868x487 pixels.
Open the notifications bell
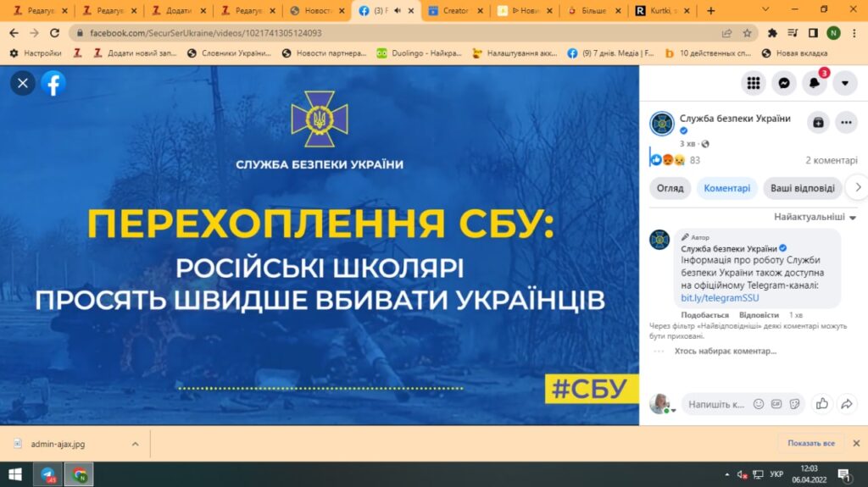coord(815,83)
